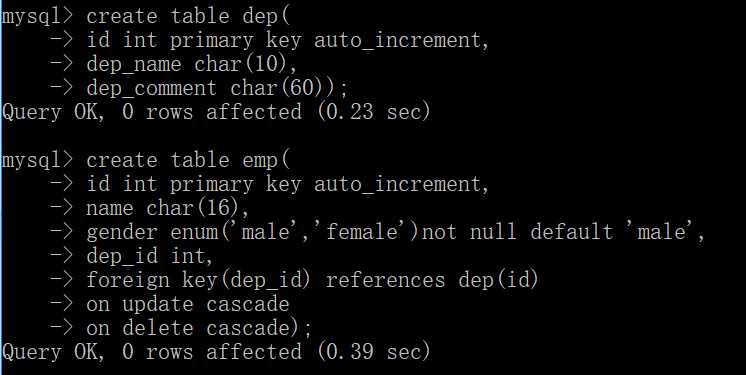Click the last 'Query OK' message
The image size is (746, 375).
click(x=53, y=352)
